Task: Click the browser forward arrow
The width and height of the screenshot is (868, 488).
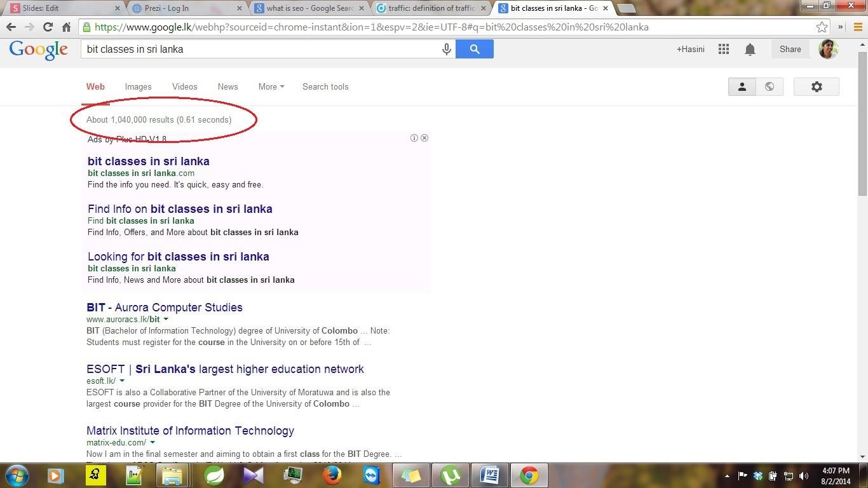Action: pos(29,27)
